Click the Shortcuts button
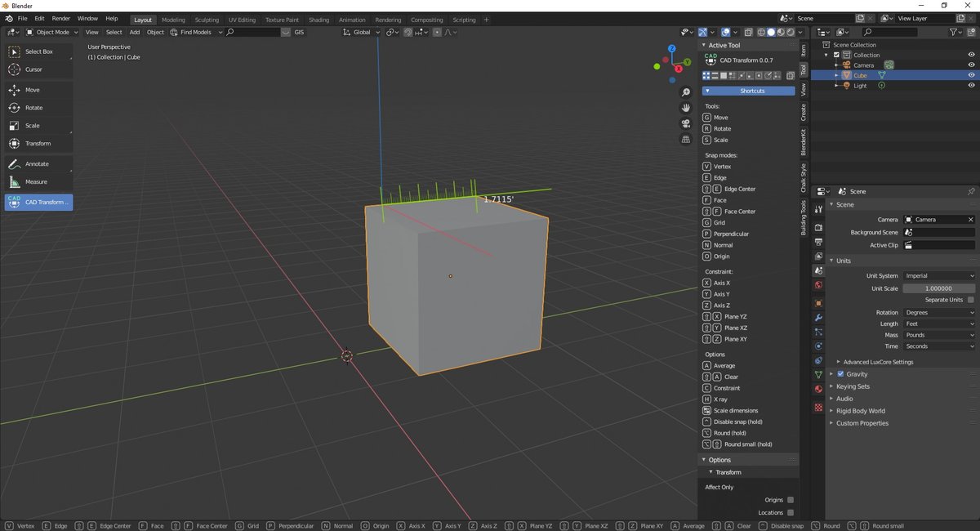Viewport: 980px width, 531px height. pos(749,91)
